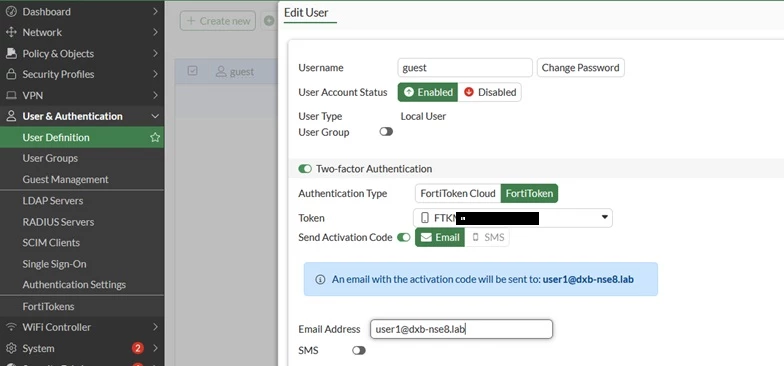Click the VPN laptop icon

tap(11, 96)
